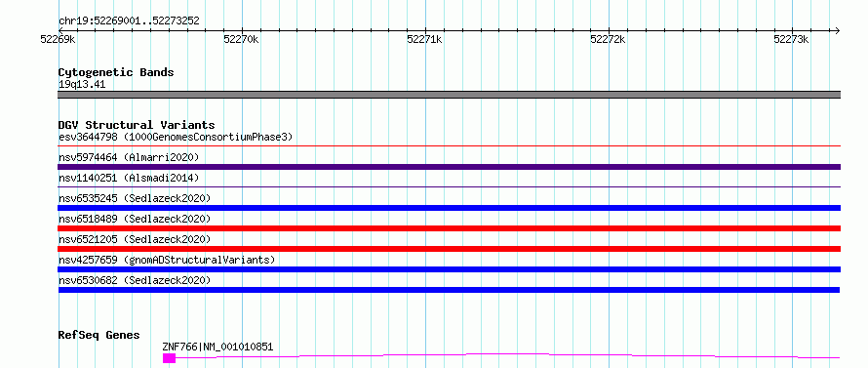Click the 19q13.41 band label
This screenshot has width=868, height=368.
pyautogui.click(x=82, y=85)
